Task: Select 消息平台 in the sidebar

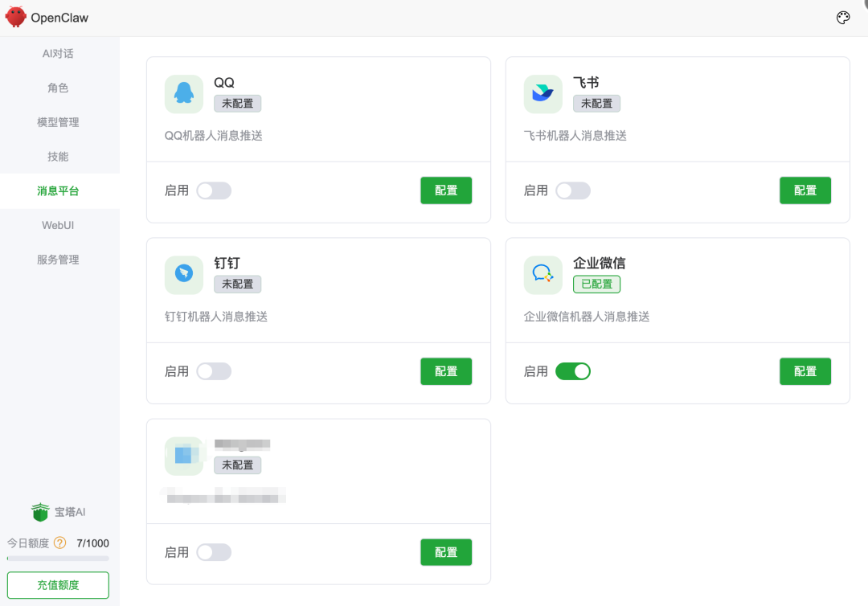Action: [x=58, y=190]
